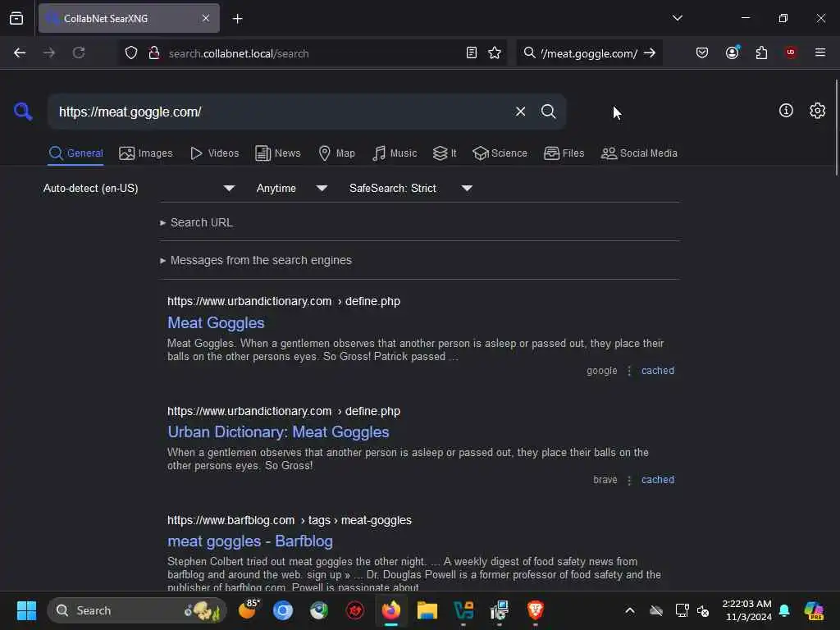Open File Explorer from the taskbar
Screen dimensions: 840x630
(427, 610)
